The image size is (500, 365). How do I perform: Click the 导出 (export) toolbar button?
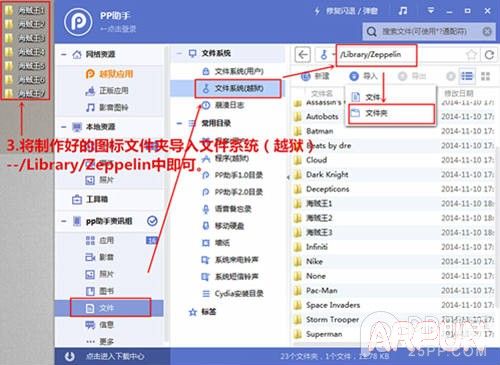point(412,76)
